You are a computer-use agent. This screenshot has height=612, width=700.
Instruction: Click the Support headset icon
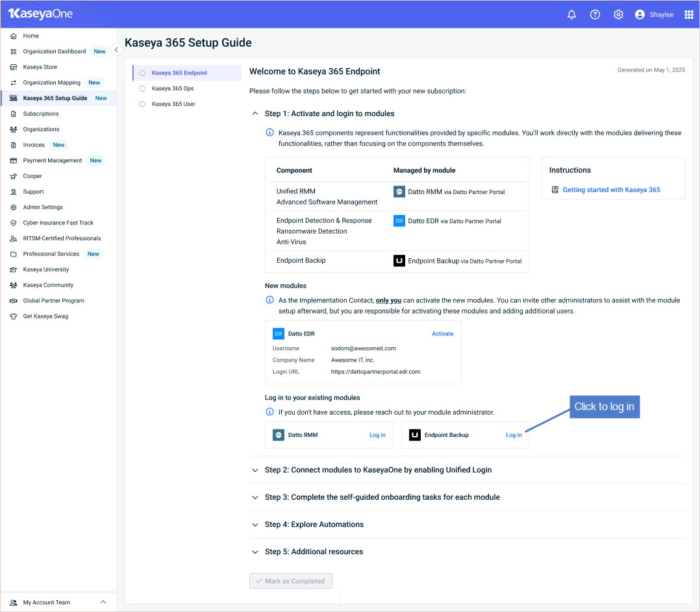(x=14, y=192)
